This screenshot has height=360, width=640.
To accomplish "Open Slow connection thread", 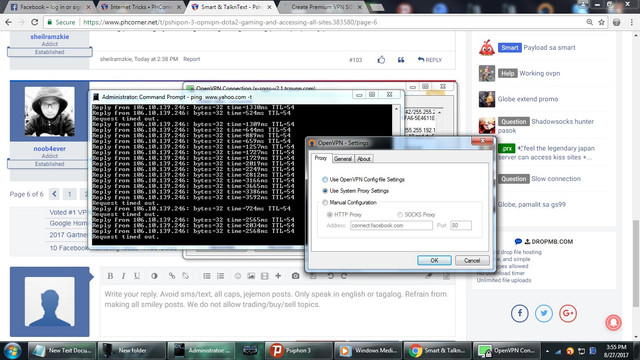I will click(556, 179).
